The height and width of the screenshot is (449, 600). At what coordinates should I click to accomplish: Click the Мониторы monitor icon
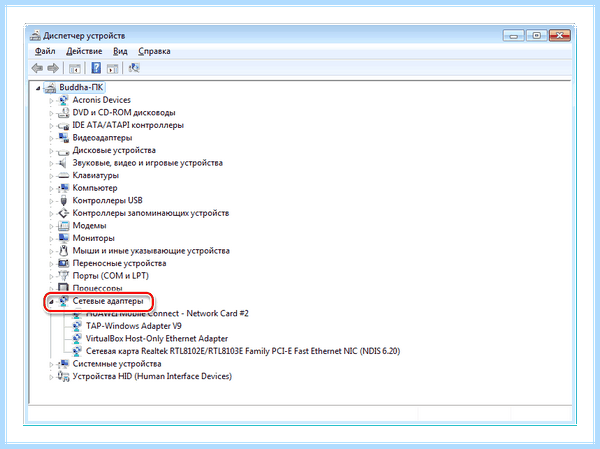tap(63, 238)
